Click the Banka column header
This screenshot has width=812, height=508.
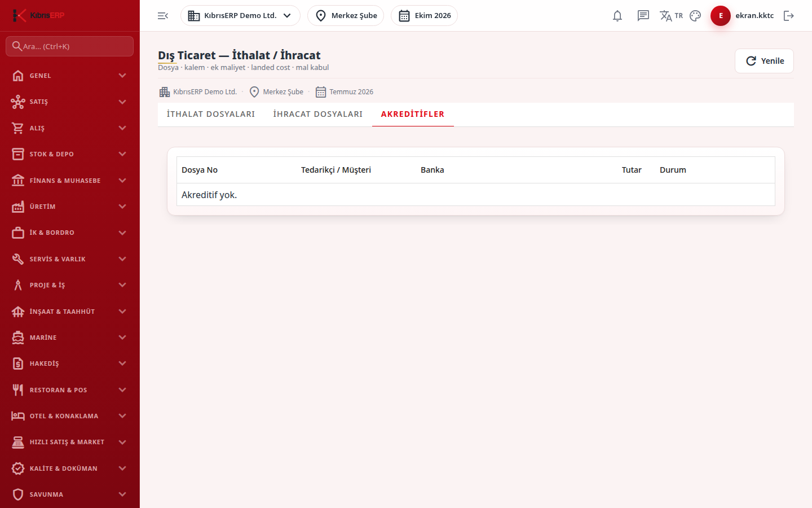433,170
